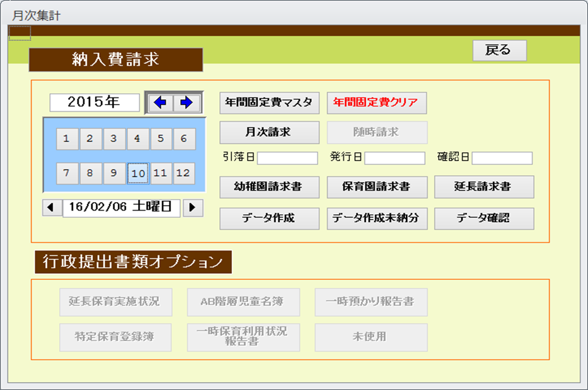Screen dimensions: 588x390
Task: Open 幼稚園請求書 invoice
Action: coord(269,187)
